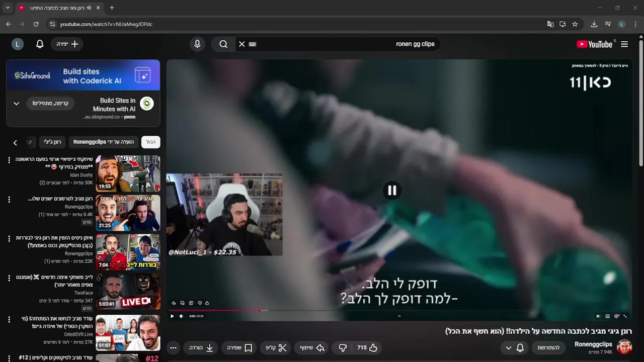Exit full screen using player corner icon
This screenshot has width=644, height=362.
625,316
